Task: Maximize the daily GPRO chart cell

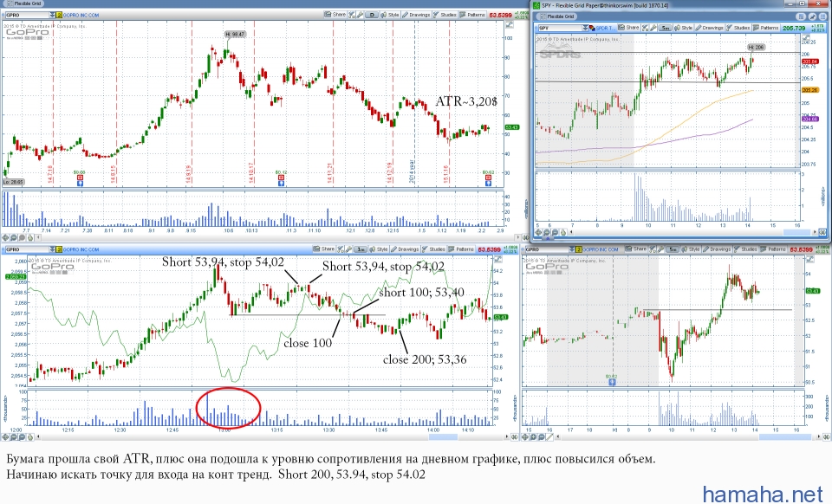Action: 510,25
